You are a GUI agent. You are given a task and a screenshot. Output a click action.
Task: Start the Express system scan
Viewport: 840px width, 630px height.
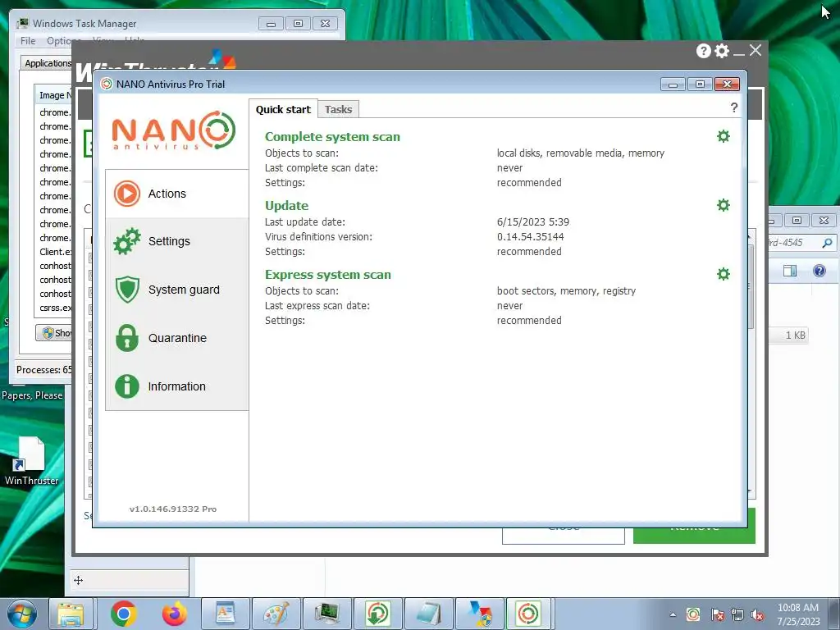tap(328, 275)
